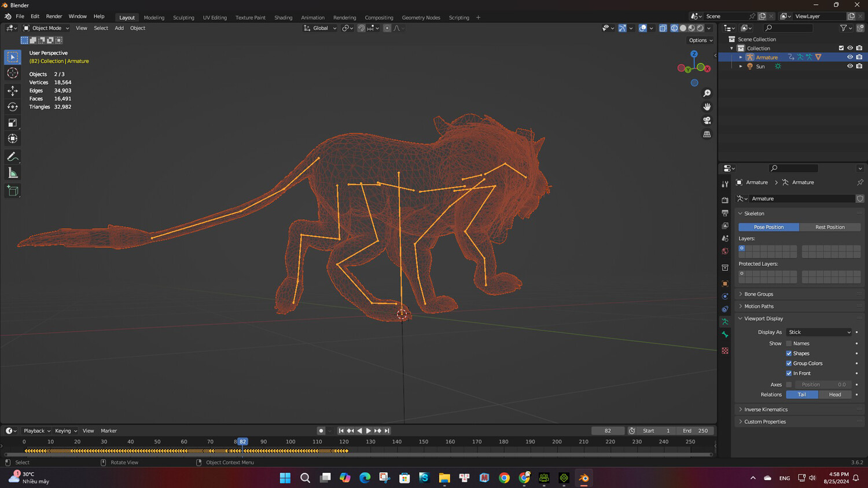Screen dimensions: 868x488
Task: Click the current frame field showing 82
Action: (x=608, y=431)
